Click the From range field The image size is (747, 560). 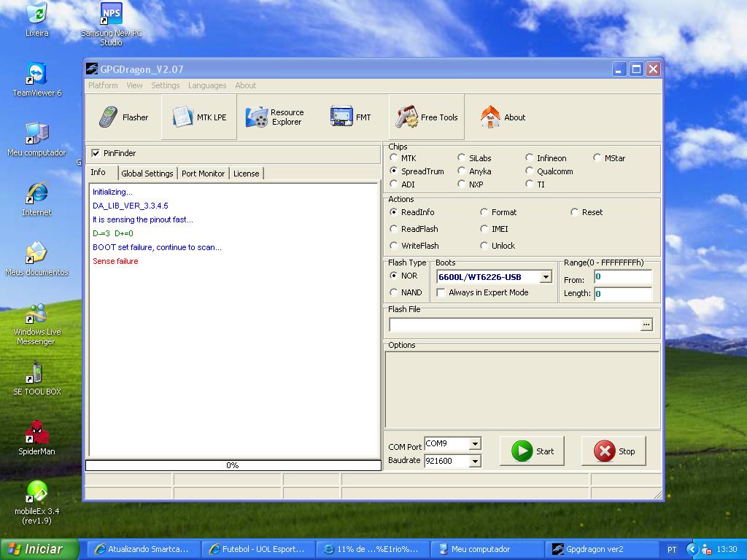pos(623,276)
